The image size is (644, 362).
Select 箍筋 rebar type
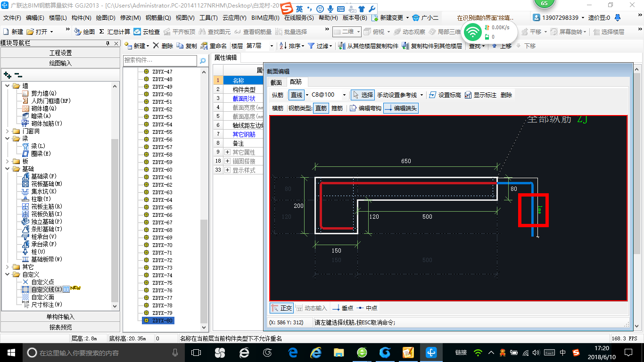tap(337, 108)
